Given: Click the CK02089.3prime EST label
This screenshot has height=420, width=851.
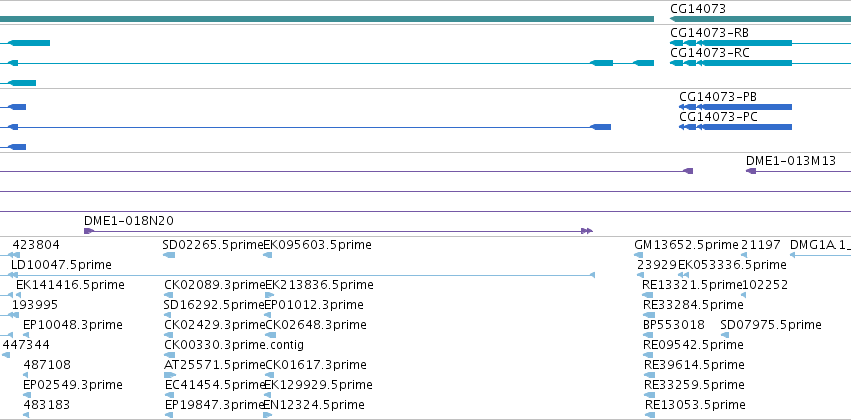Looking at the screenshot, I should point(215,285).
